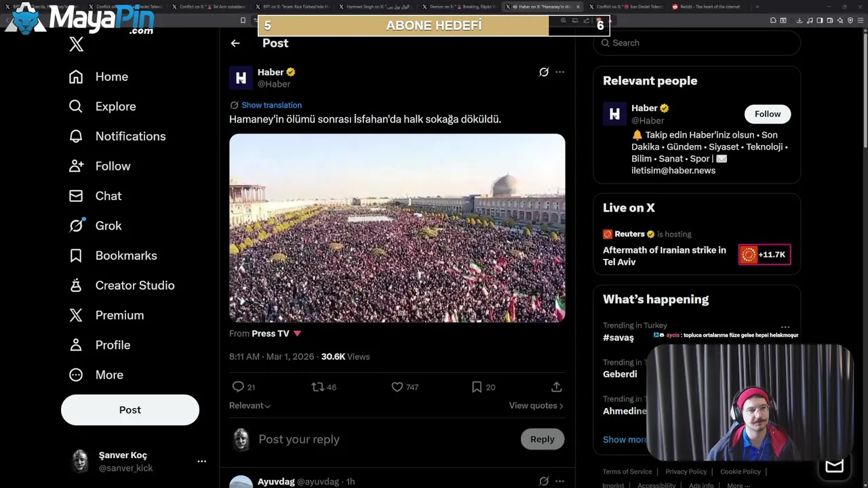Viewport: 868px width, 488px height.
Task: Click the white Post button
Action: tap(130, 410)
